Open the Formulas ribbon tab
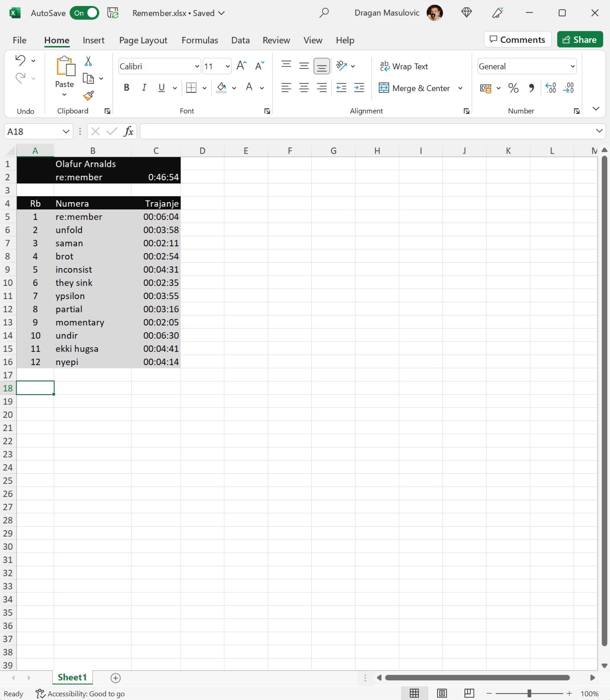This screenshot has width=610, height=700. (x=200, y=40)
